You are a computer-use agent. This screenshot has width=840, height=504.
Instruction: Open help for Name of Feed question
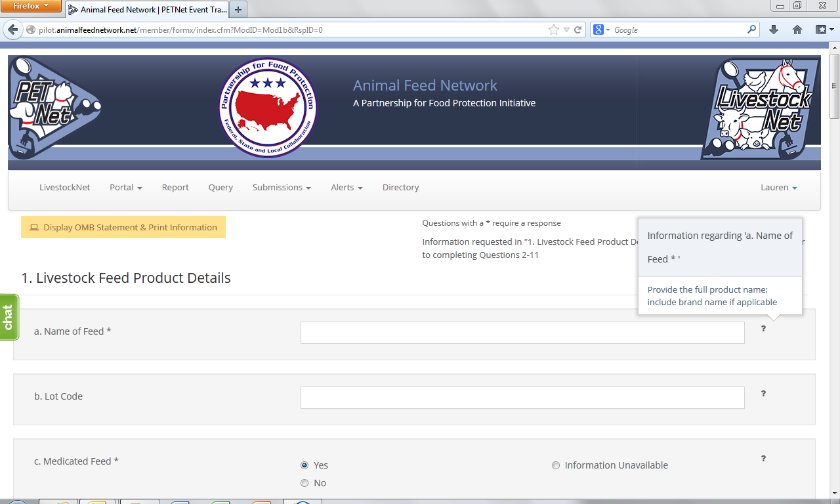pos(763,329)
